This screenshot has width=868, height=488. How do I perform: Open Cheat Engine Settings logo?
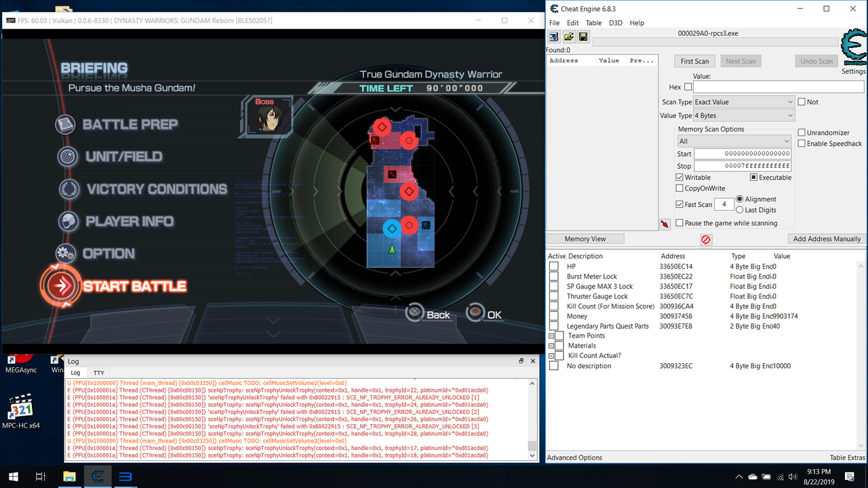[852, 47]
